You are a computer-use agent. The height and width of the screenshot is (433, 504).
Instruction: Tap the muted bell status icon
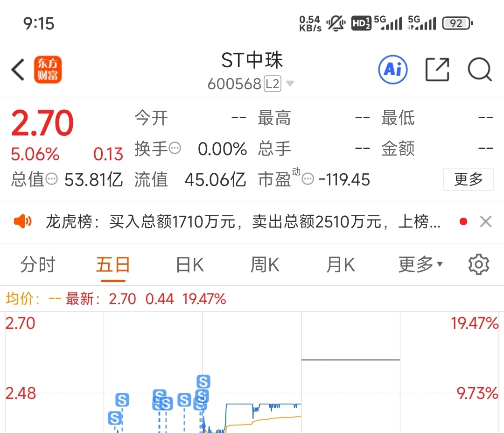336,23
